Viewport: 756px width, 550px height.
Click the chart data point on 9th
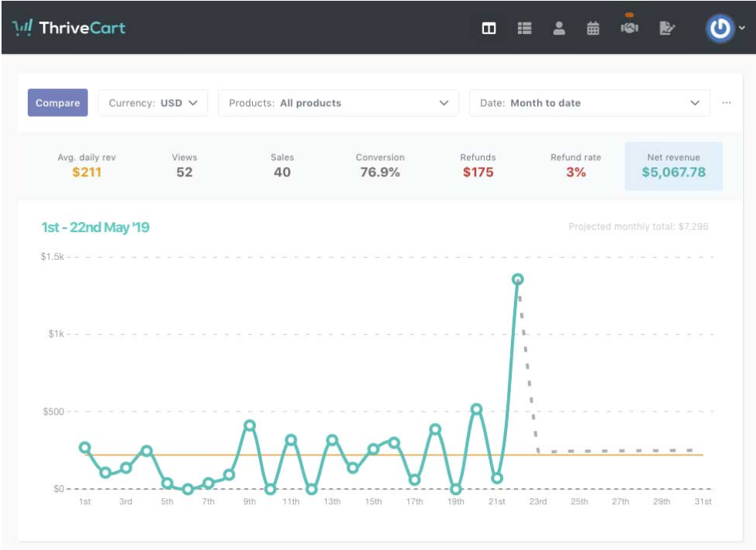250,425
